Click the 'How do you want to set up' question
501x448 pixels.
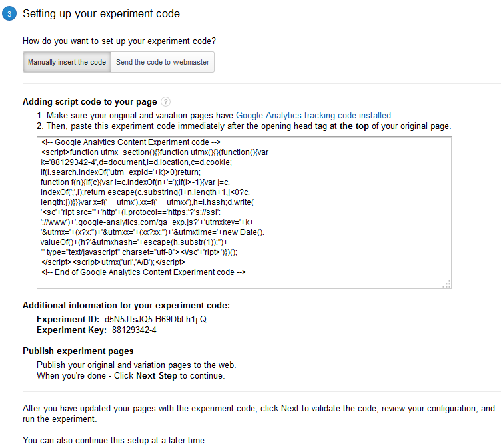pyautogui.click(x=119, y=41)
